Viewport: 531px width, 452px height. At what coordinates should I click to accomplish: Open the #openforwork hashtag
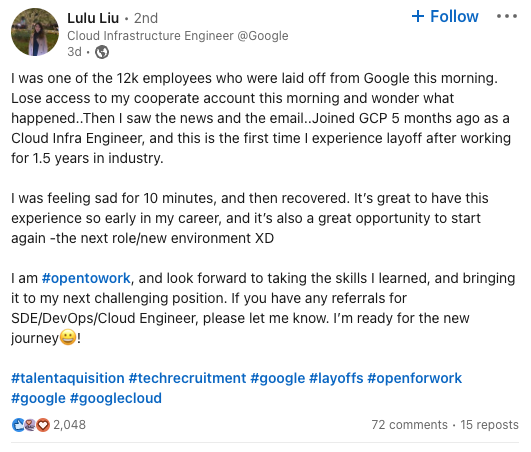tap(415, 378)
